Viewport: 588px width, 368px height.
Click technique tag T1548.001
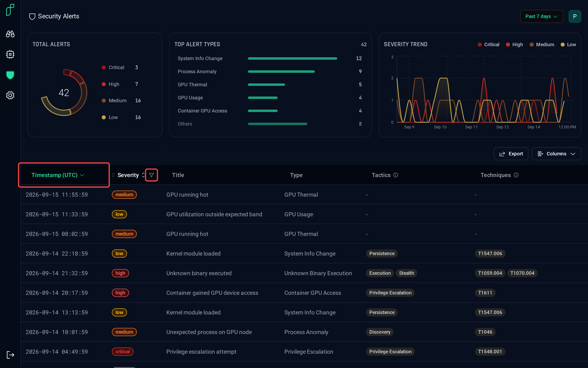pyautogui.click(x=490, y=352)
